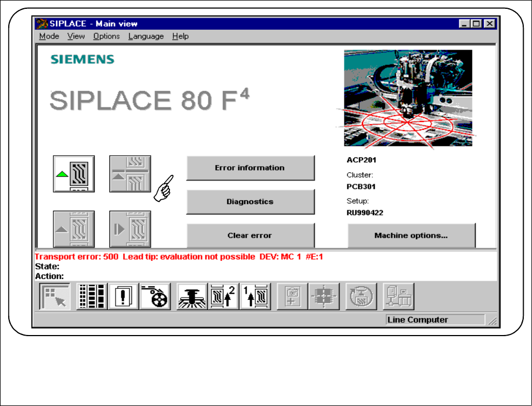Click the grayed rotating head cycle icon
The width and height of the screenshot is (532, 406).
coord(361,297)
